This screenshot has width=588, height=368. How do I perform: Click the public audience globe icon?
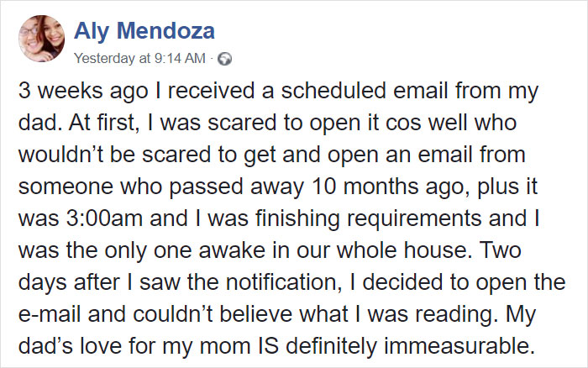pos(224,59)
